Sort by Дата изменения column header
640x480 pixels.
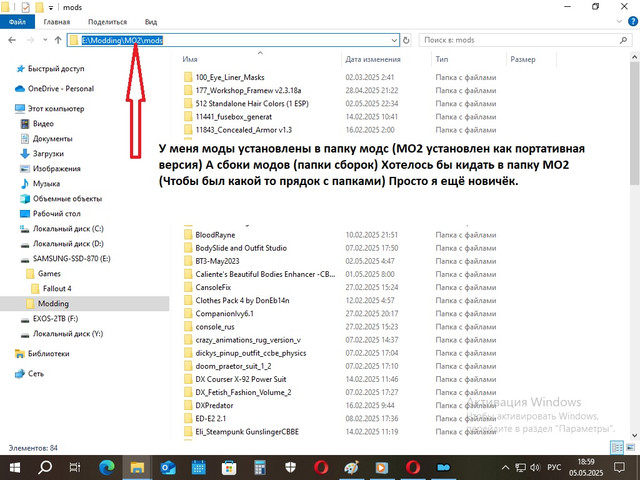coord(373,59)
